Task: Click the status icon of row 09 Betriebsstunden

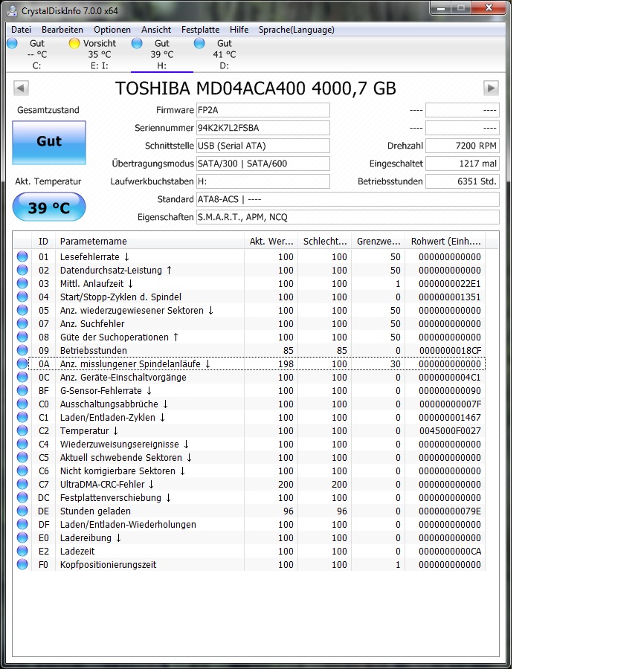Action: tap(22, 350)
